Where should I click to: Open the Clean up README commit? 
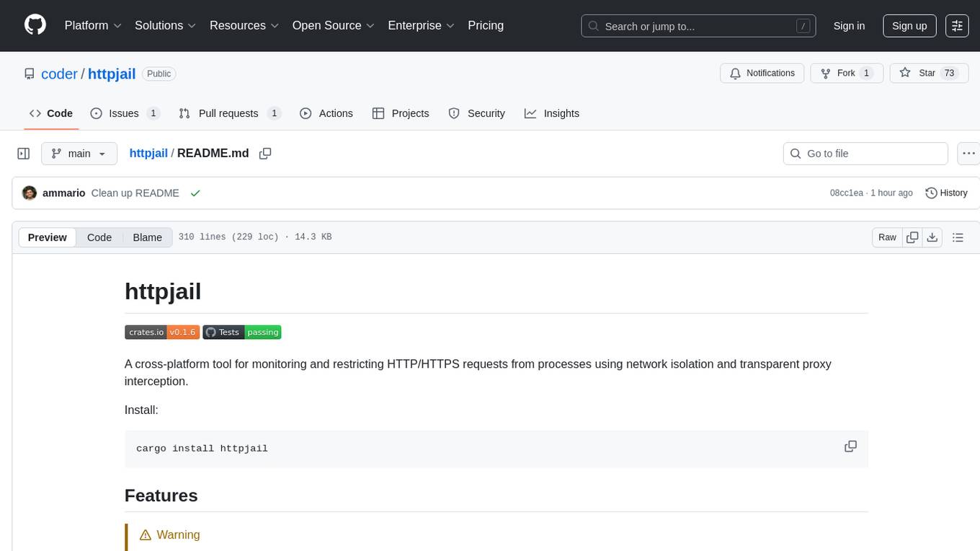click(x=135, y=193)
